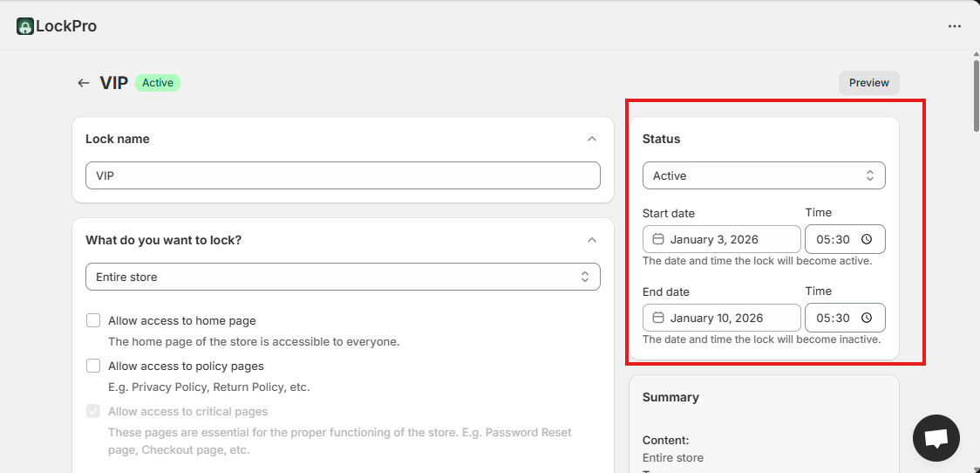
Task: Open the three-dot more options menu
Action: [955, 26]
